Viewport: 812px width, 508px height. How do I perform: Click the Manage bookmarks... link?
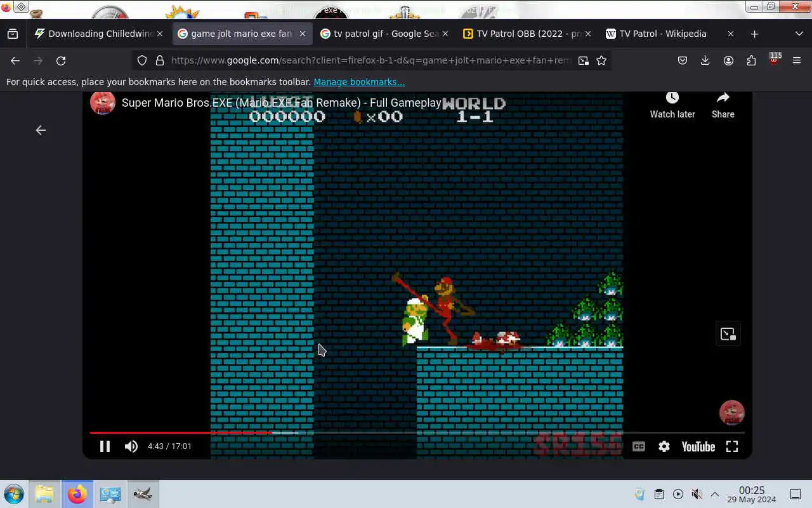359,82
